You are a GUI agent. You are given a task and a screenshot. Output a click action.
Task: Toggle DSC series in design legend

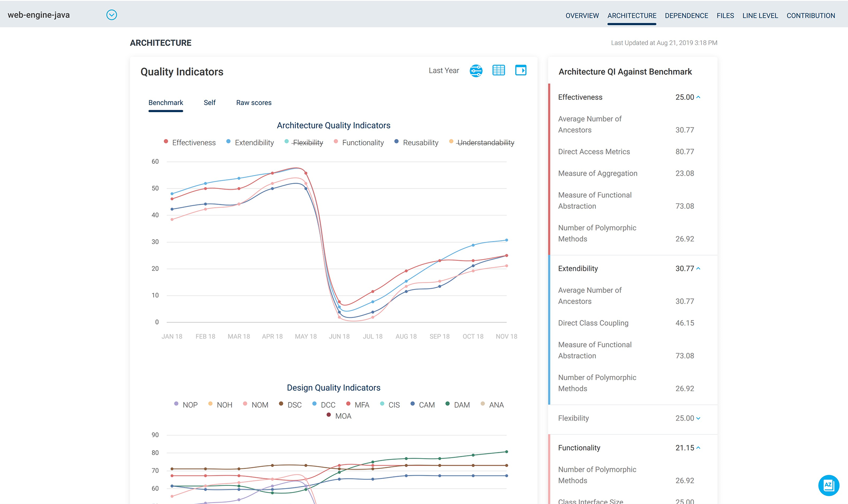pyautogui.click(x=290, y=405)
